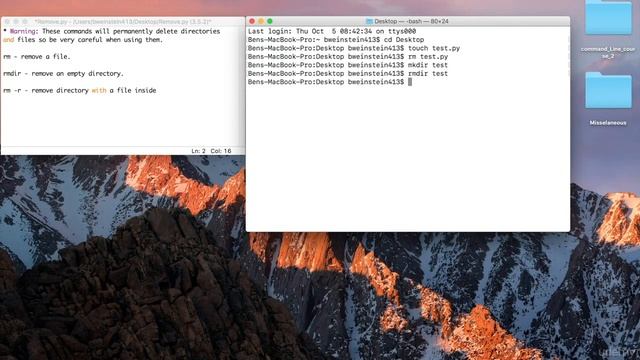
Task: Select the Misselaneous folder icon on desktop
Action: click(x=608, y=90)
